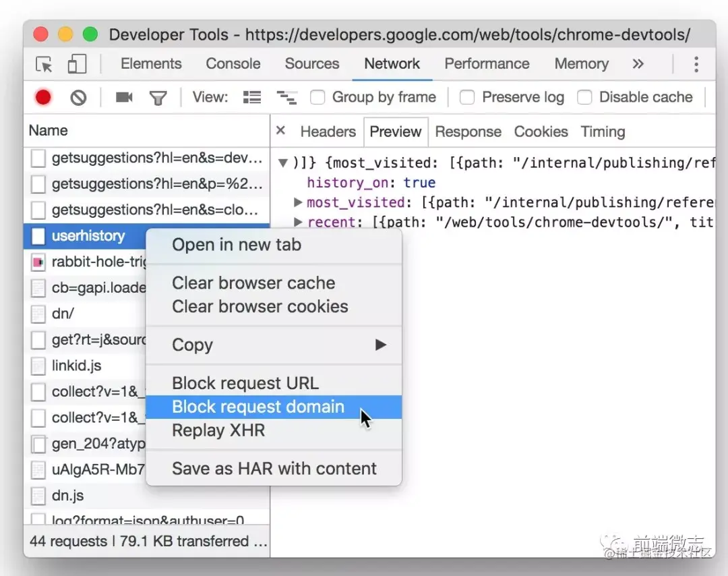Image resolution: width=728 pixels, height=576 pixels.
Task: Open more tabs chevron in DevTools
Action: click(638, 63)
